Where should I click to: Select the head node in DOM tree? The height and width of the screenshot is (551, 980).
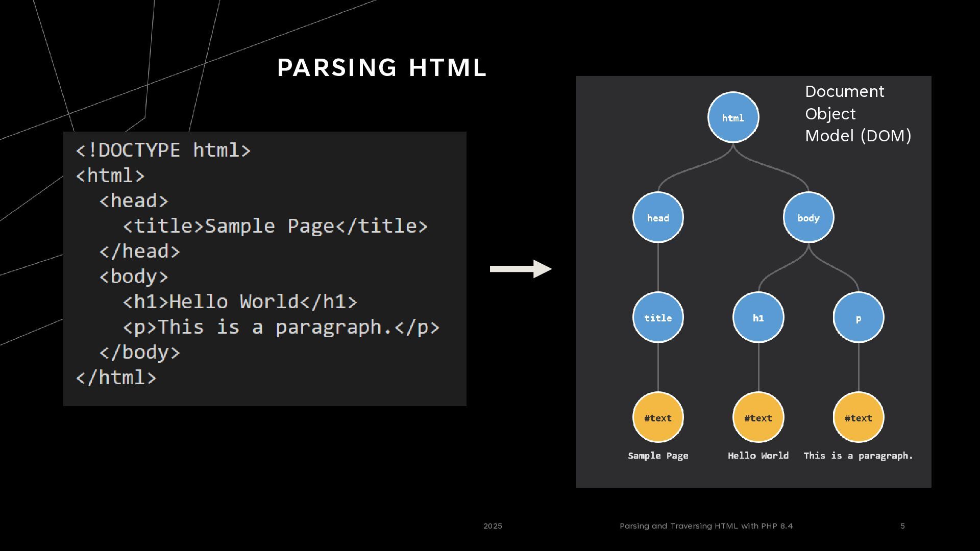(658, 217)
